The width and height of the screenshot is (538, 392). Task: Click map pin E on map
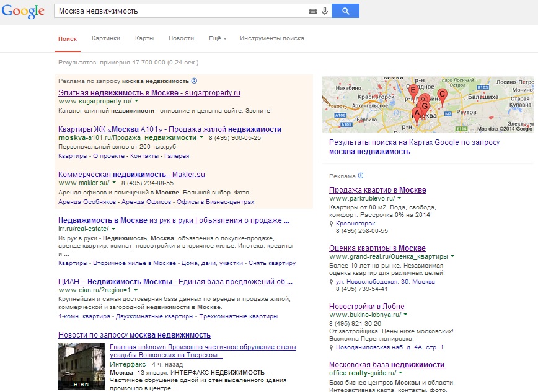413,92
